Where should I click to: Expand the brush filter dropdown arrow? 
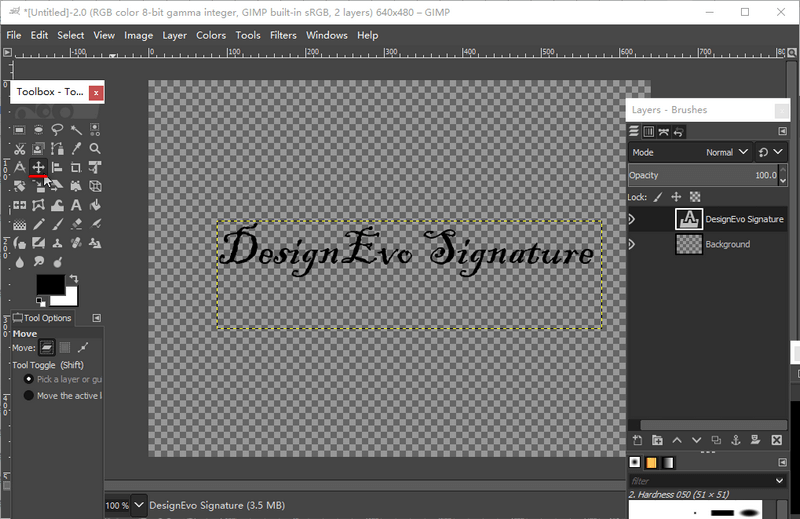pyautogui.click(x=779, y=481)
